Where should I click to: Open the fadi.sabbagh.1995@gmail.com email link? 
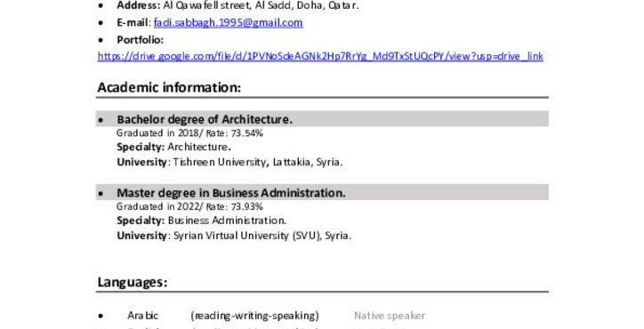[228, 22]
